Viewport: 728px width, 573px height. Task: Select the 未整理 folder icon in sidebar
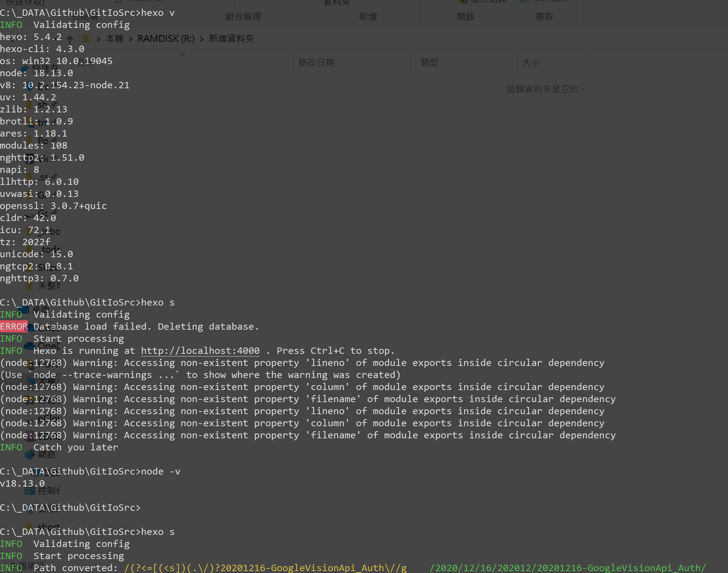(29, 286)
